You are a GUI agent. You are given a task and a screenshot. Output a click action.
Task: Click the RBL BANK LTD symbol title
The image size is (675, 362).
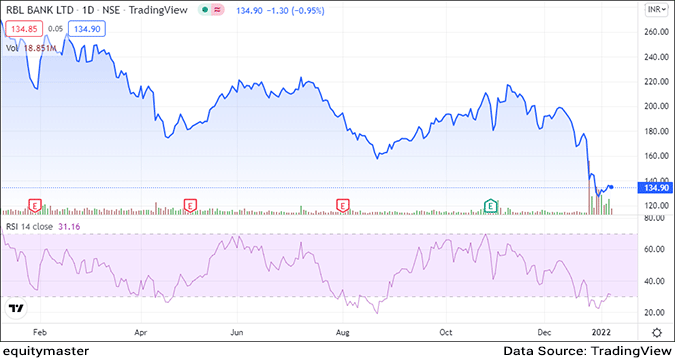40,10
